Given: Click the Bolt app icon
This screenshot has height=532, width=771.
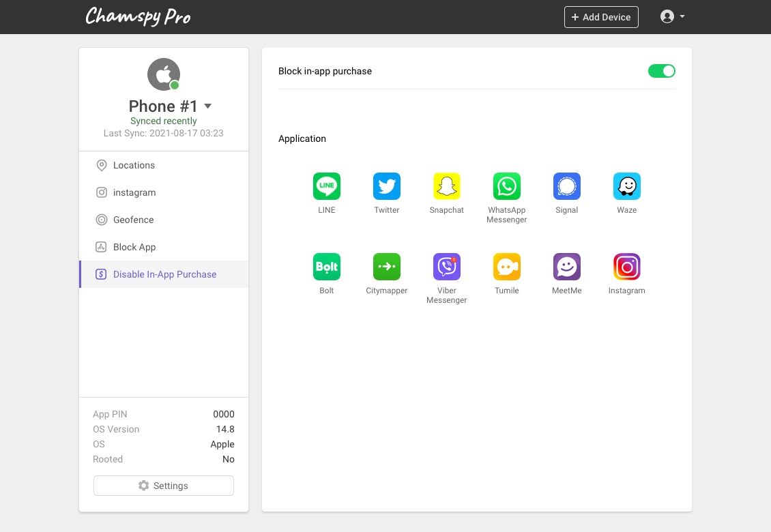Looking at the screenshot, I should point(326,267).
